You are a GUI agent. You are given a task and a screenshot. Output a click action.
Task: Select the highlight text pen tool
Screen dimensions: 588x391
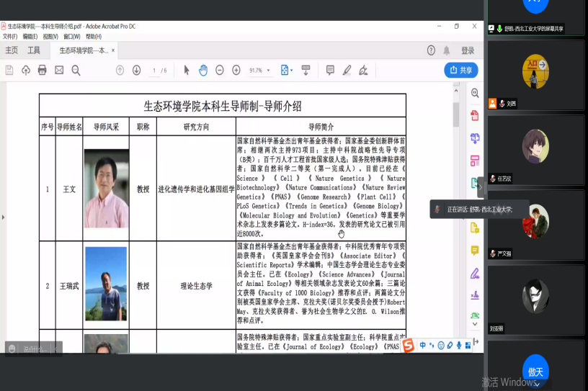coord(347,70)
